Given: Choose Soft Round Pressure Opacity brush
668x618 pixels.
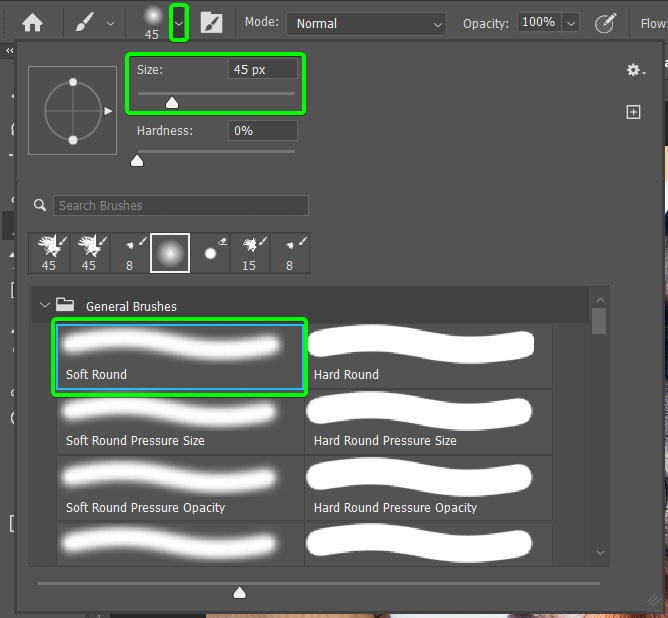Looking at the screenshot, I should [x=181, y=488].
